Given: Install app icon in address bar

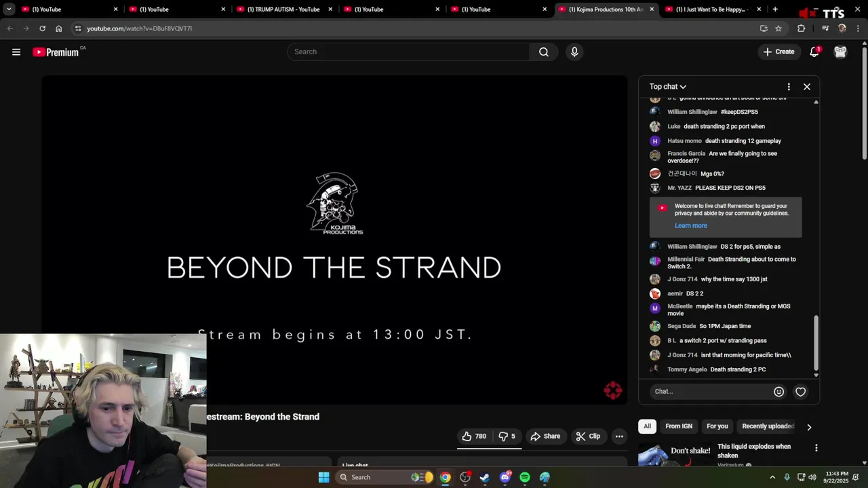Looking at the screenshot, I should click(764, 28).
